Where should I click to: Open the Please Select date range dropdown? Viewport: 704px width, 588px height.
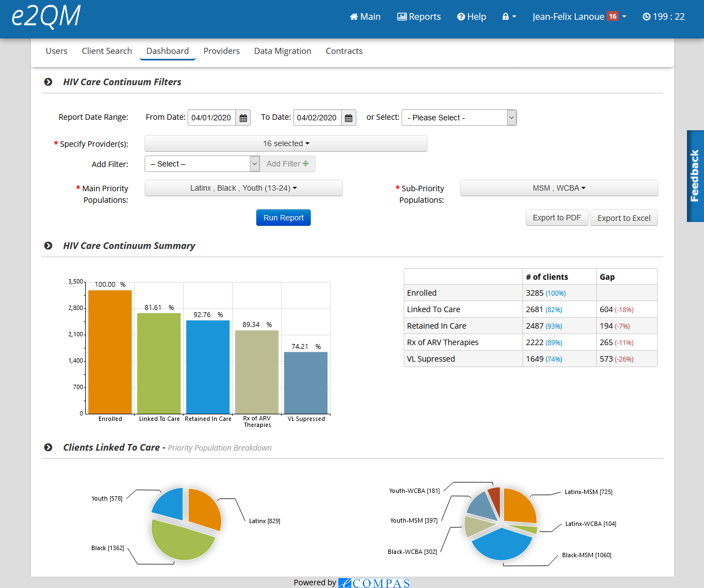point(459,118)
